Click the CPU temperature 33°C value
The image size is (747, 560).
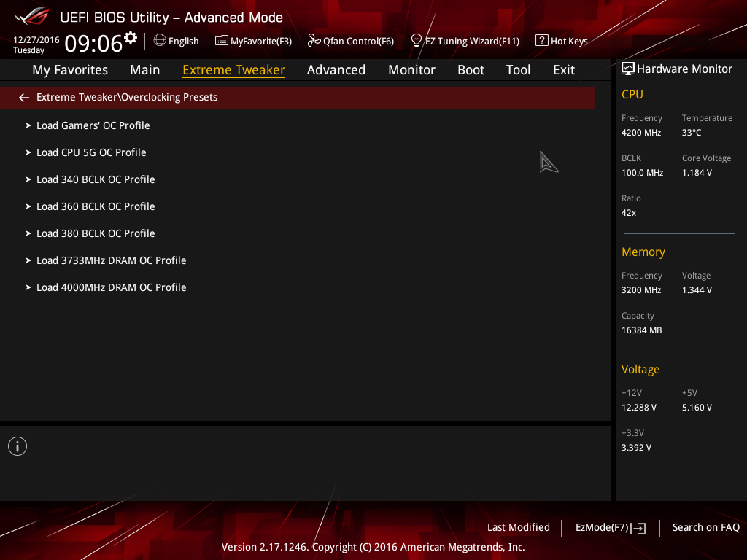pos(692,133)
